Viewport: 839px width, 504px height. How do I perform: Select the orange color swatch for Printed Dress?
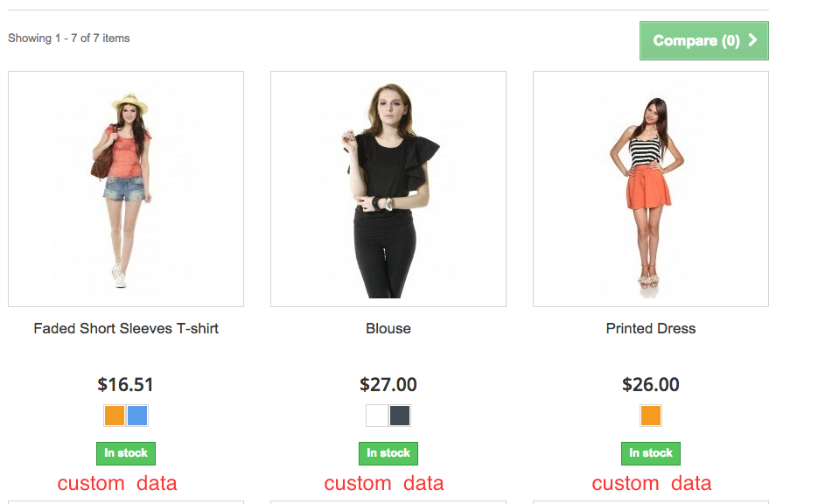[651, 416]
